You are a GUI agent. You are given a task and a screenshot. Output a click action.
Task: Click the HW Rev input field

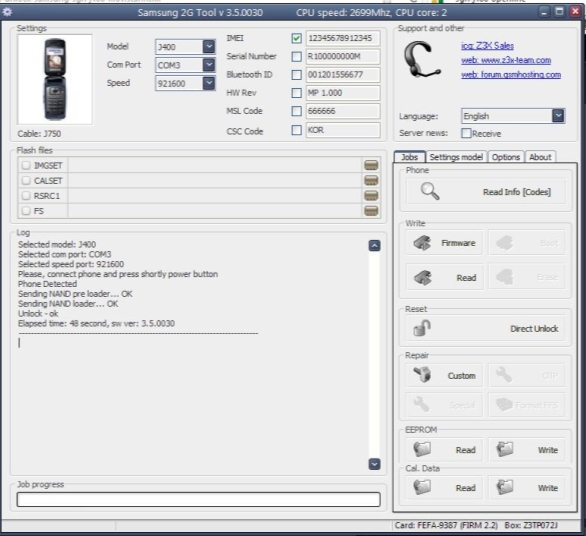(343, 93)
